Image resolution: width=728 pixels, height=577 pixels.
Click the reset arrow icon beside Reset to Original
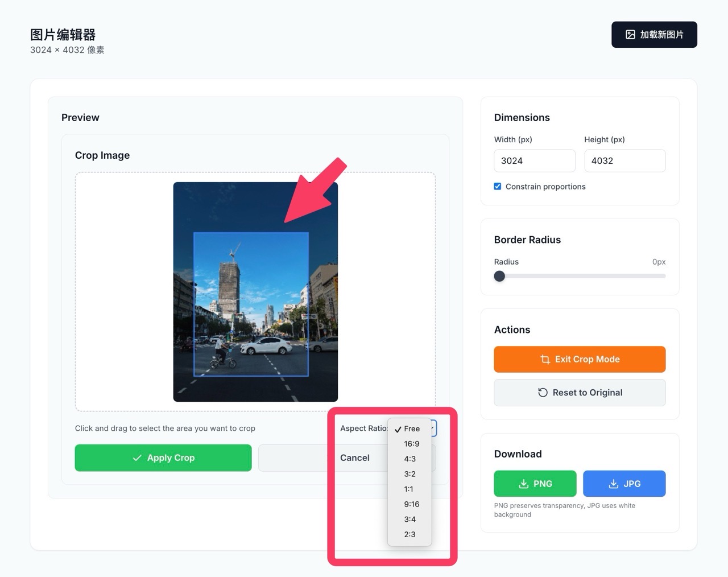(543, 393)
